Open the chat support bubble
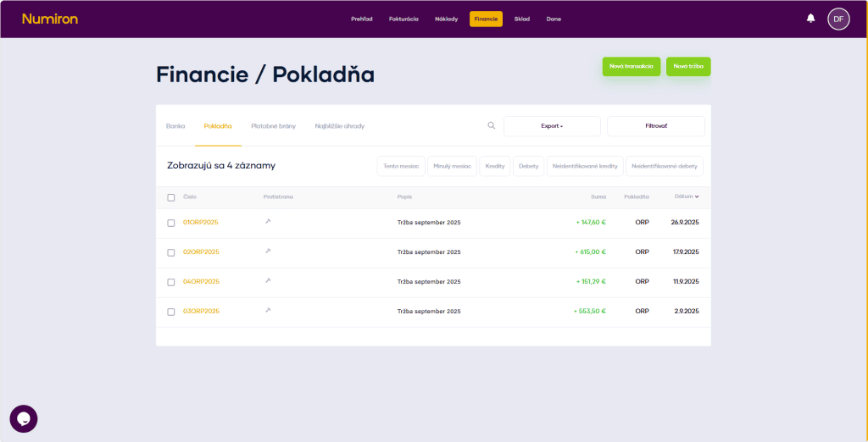The width and height of the screenshot is (868, 442). pos(24,418)
